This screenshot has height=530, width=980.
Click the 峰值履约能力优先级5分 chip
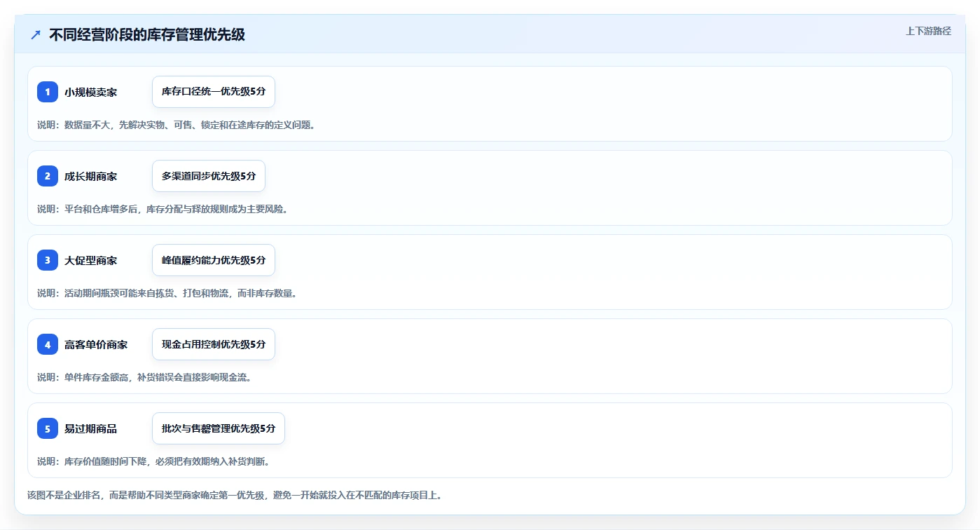(x=214, y=260)
